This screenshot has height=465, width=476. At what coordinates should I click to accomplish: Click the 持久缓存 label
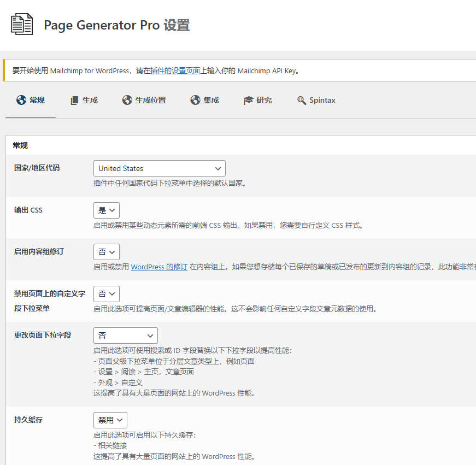(x=28, y=420)
